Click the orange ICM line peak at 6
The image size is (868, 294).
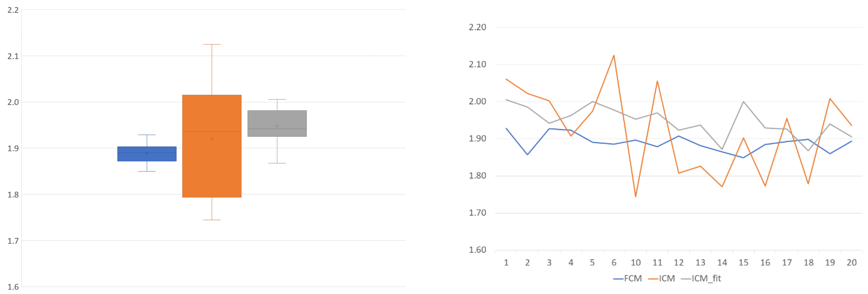(x=614, y=55)
